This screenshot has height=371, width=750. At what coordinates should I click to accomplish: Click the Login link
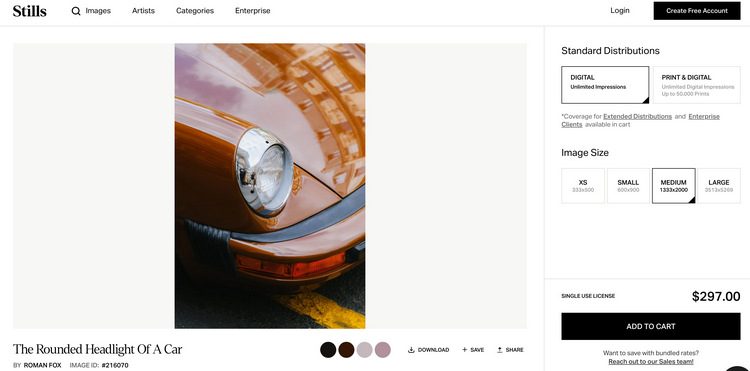(620, 11)
